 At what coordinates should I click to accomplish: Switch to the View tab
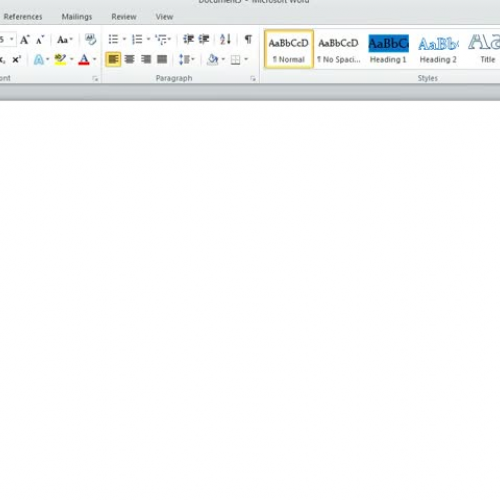164,17
